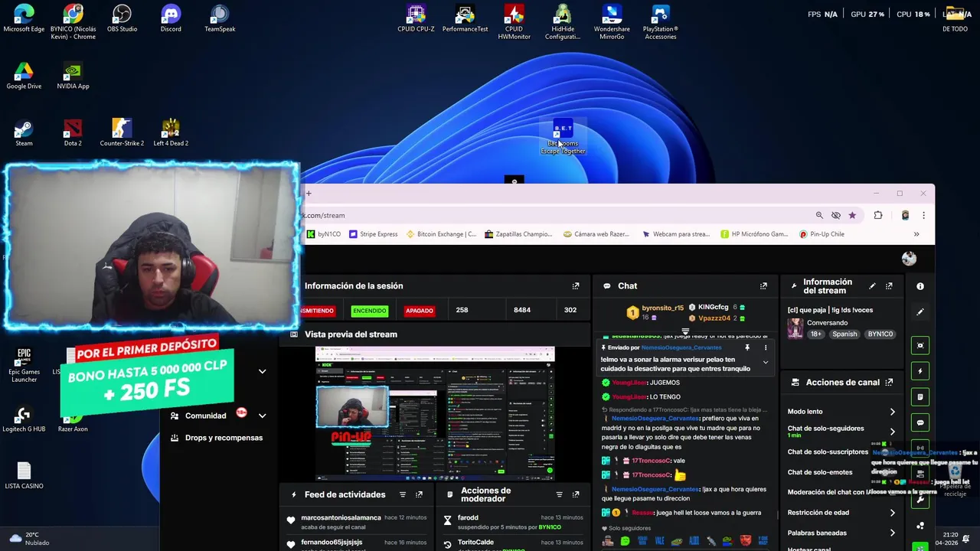Open PerformanceTest desktop shortcut
Image resolution: width=980 pixels, height=551 pixels.
tap(465, 19)
